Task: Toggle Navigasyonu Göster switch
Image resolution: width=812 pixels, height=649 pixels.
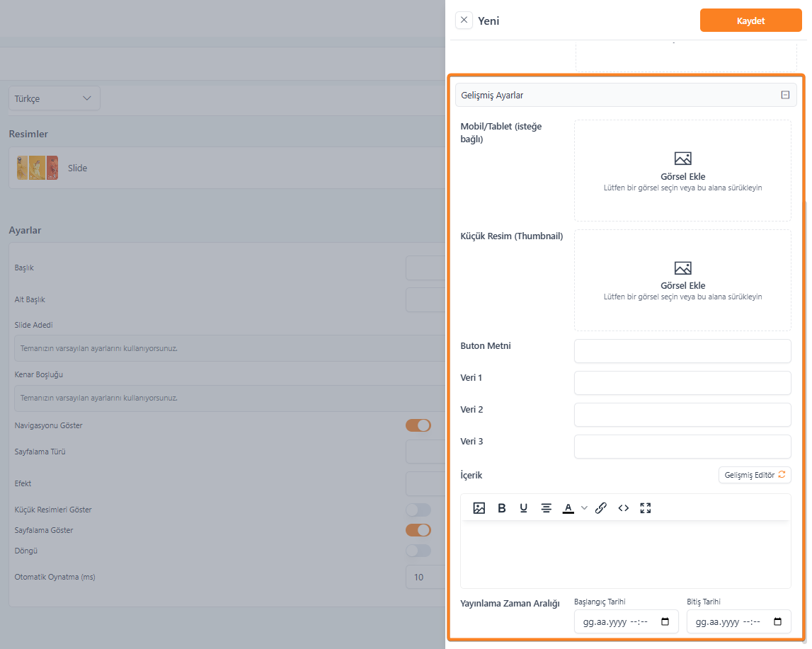Action: point(418,425)
